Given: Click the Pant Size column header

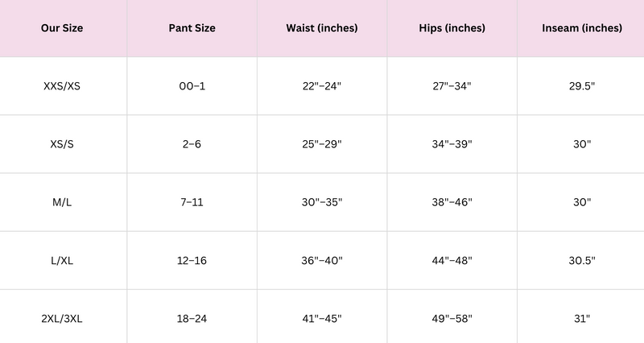Looking at the screenshot, I should (x=192, y=28).
